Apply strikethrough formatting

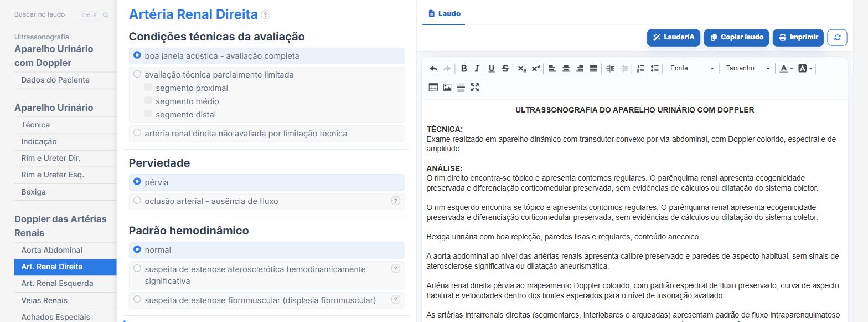click(505, 68)
